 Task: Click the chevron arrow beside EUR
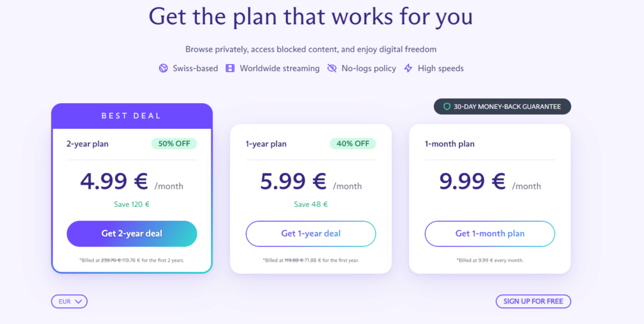(x=79, y=301)
